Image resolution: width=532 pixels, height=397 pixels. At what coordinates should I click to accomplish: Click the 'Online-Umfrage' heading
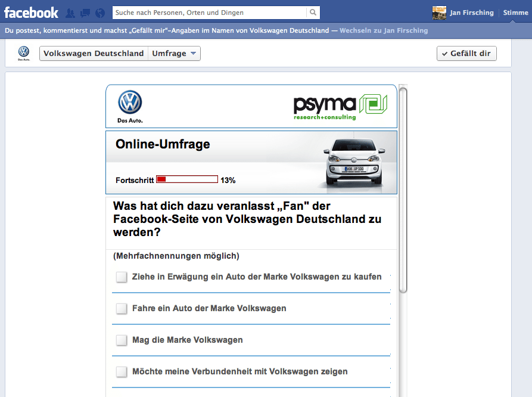[163, 144]
